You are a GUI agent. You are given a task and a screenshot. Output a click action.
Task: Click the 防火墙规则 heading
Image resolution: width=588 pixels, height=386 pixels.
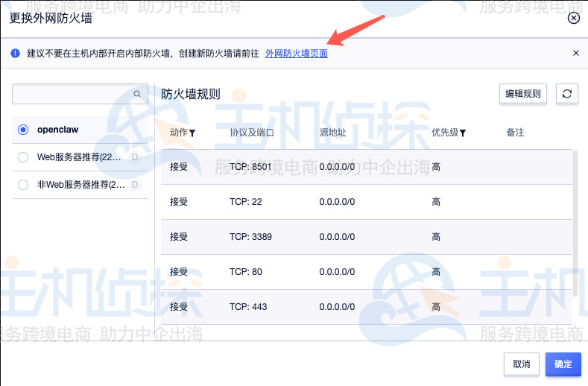tap(191, 94)
